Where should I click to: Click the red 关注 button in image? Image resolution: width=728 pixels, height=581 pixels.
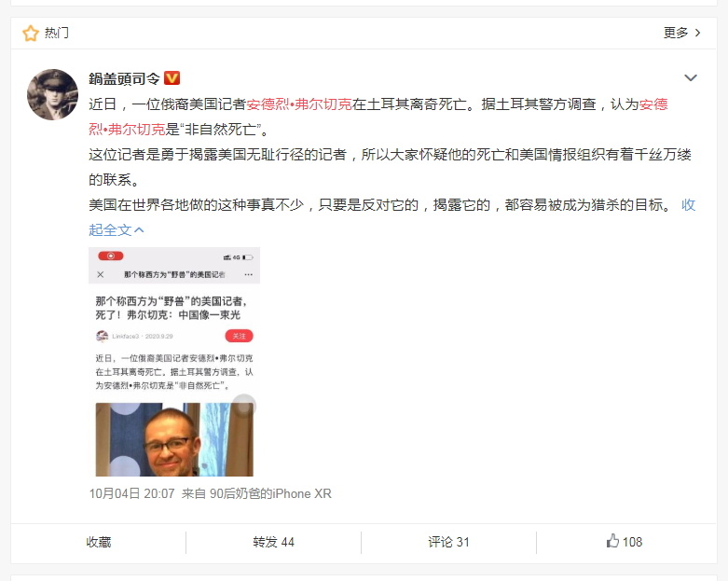[240, 336]
